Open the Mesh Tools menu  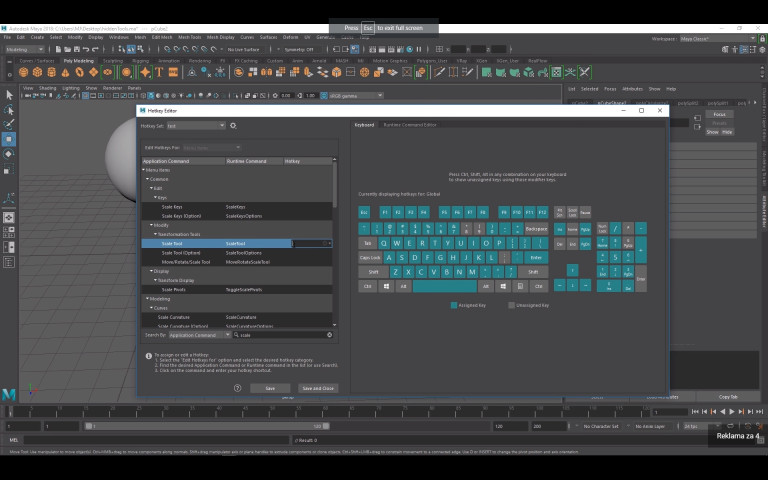[190, 37]
